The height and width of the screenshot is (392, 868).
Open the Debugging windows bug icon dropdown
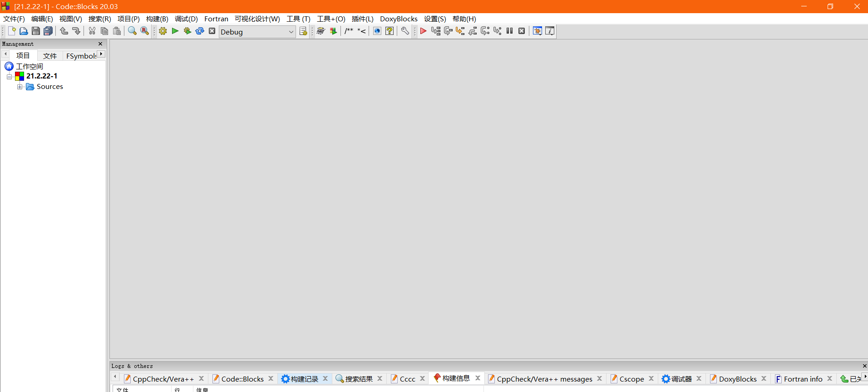point(538,31)
